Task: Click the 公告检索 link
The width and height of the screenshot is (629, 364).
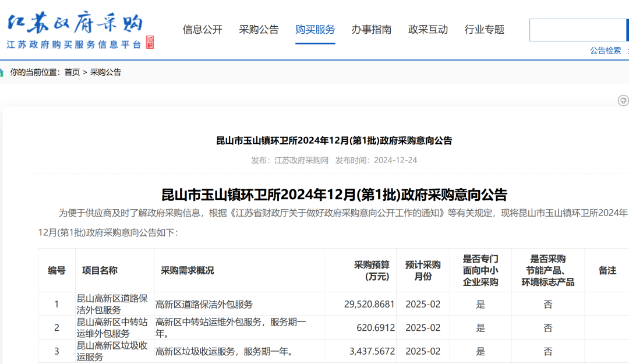Action: 605,50
